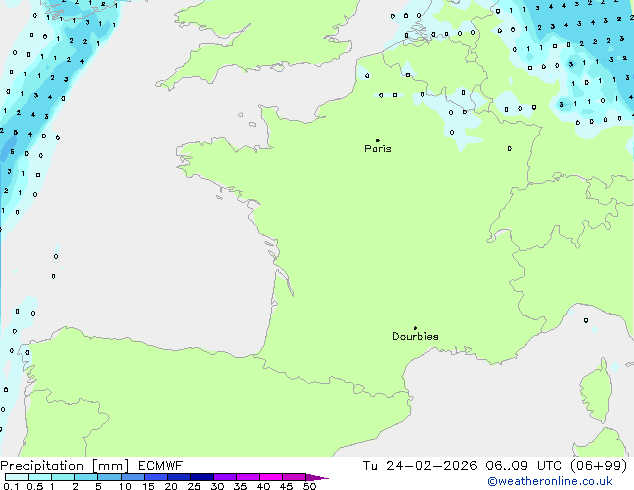Pick the 5–10 mm legend swatch
Screen dimensions: 634x490
point(109,477)
